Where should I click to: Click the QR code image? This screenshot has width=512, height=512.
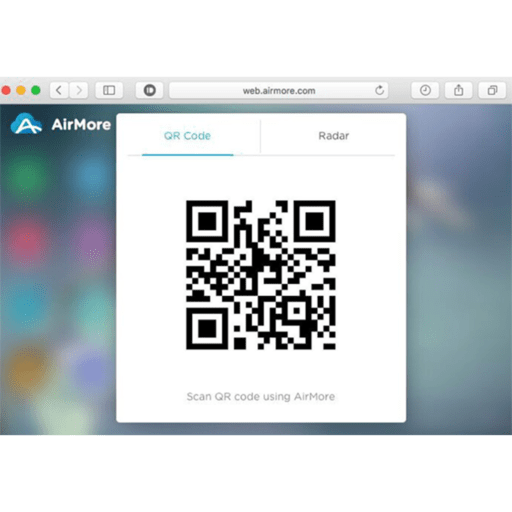coord(261,275)
